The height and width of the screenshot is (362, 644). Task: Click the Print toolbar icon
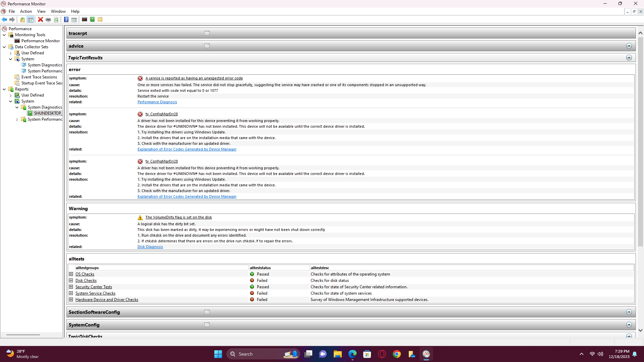click(48, 19)
